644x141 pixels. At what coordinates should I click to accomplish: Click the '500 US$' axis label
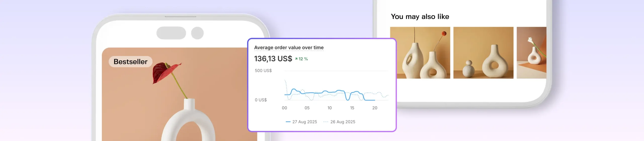coord(263,71)
